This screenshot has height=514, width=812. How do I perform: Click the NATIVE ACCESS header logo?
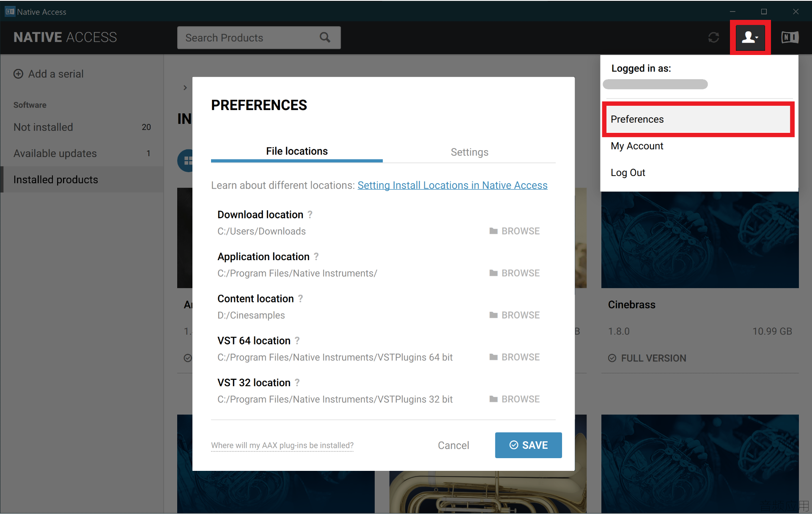65,37
